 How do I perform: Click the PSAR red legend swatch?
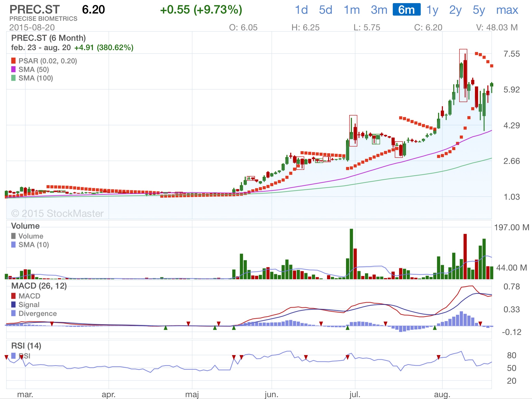(14, 61)
